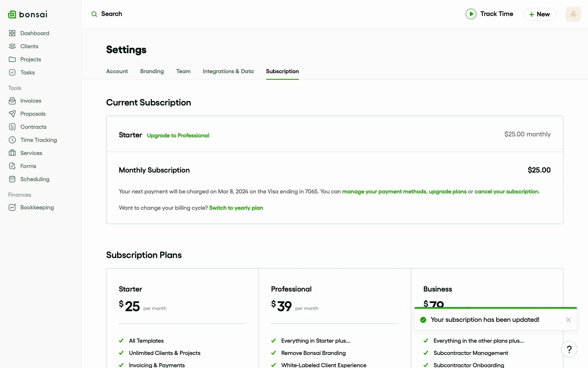The width and height of the screenshot is (588, 368).
Task: Click cancel your subscription link
Action: (x=507, y=191)
